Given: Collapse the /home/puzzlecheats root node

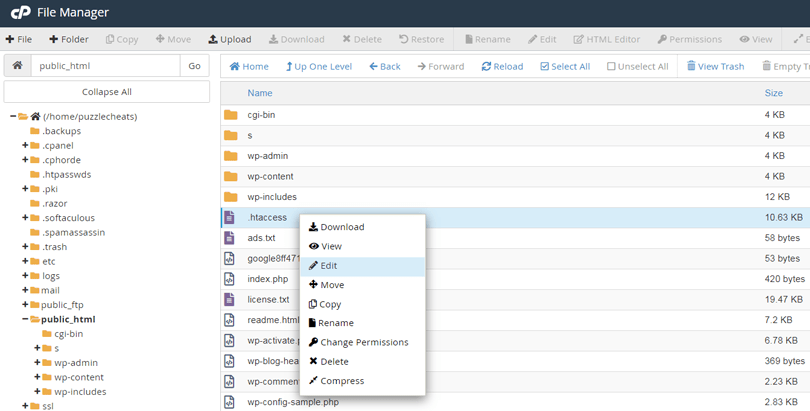Looking at the screenshot, I should pyautogui.click(x=13, y=117).
